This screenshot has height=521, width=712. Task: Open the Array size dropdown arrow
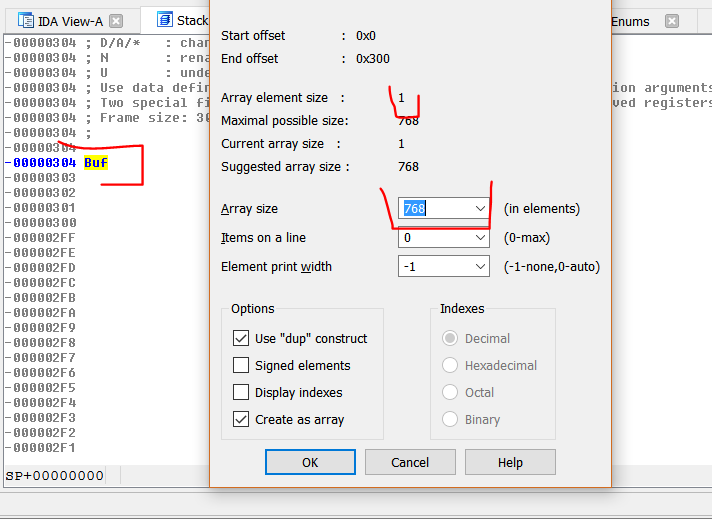(x=480, y=209)
